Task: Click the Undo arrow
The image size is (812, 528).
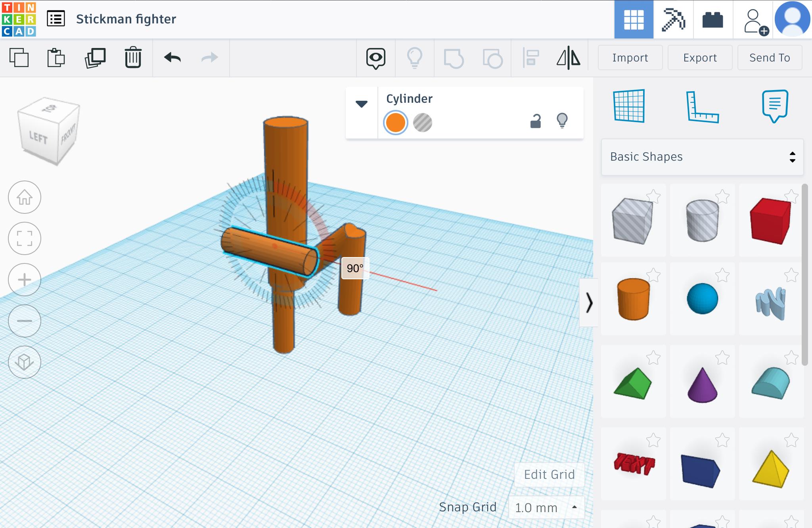Action: click(172, 58)
